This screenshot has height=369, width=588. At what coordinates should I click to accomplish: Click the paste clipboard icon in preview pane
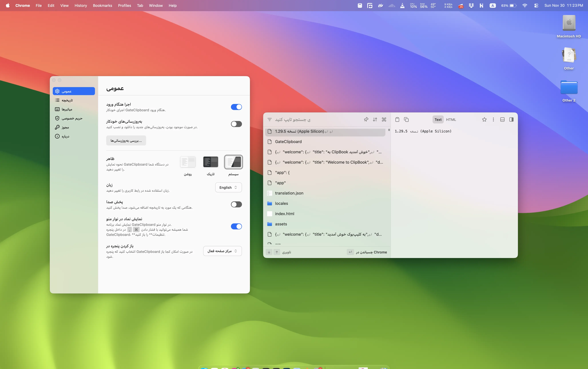pyautogui.click(x=397, y=119)
